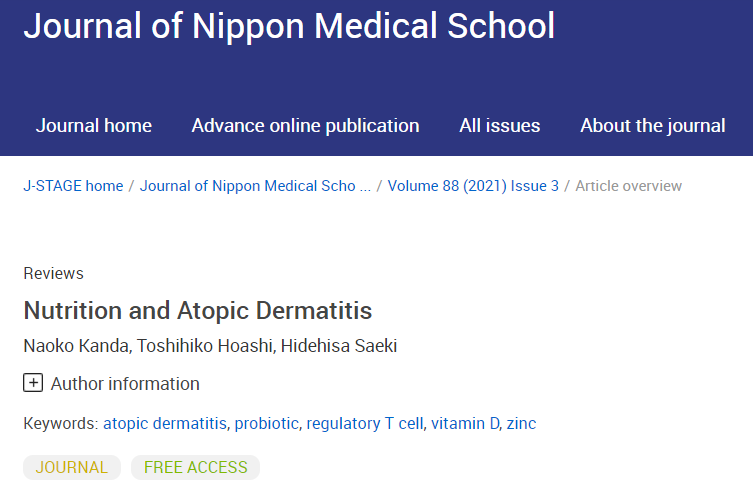Open the zinc keyword link

point(521,423)
